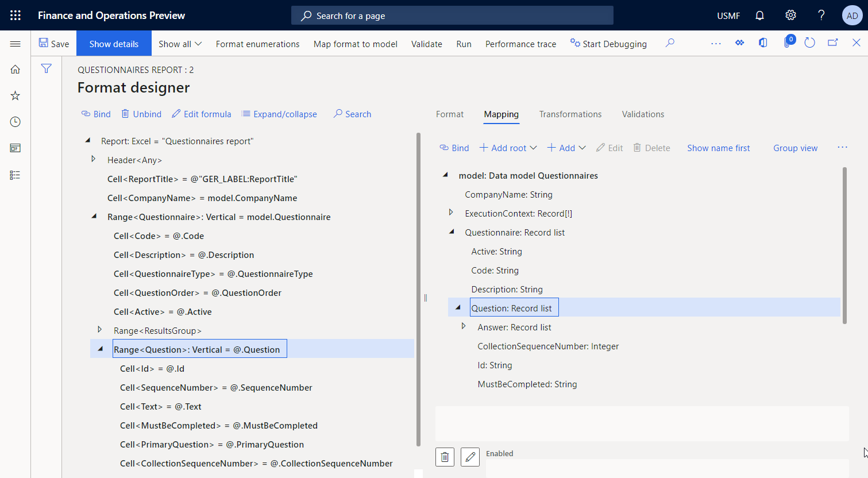Open the Office apps launcher icon
Viewport: 868px width, 478px height.
pos(15,15)
